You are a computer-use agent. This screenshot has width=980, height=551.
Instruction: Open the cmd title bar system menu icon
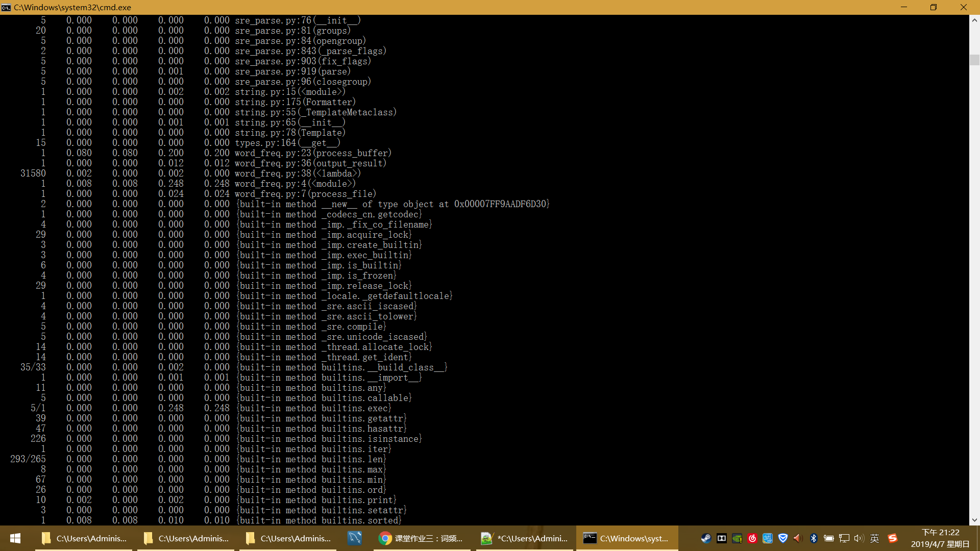pos(6,7)
